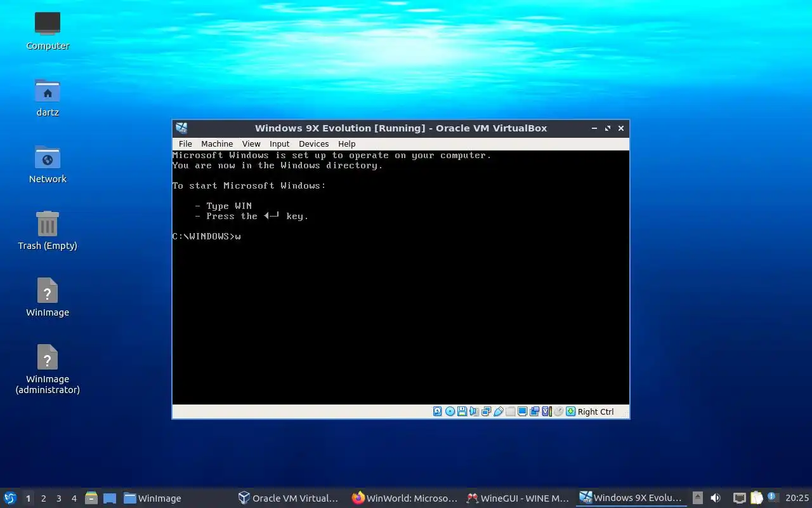Select the Trash (Empty) desktop icon

(x=48, y=231)
